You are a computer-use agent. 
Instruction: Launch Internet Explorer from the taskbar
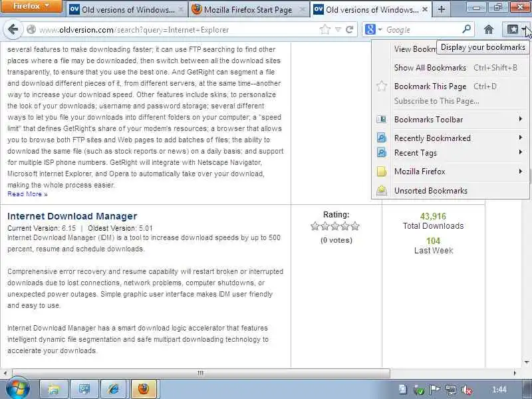(x=113, y=389)
